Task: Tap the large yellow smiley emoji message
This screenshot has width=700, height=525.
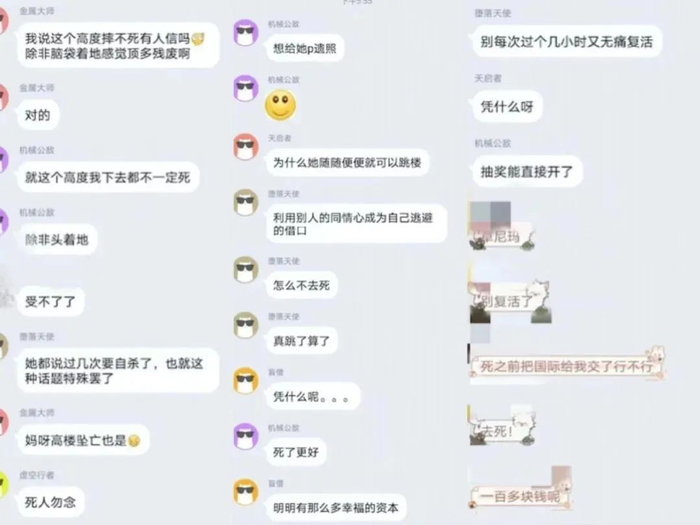Action: coord(280,105)
